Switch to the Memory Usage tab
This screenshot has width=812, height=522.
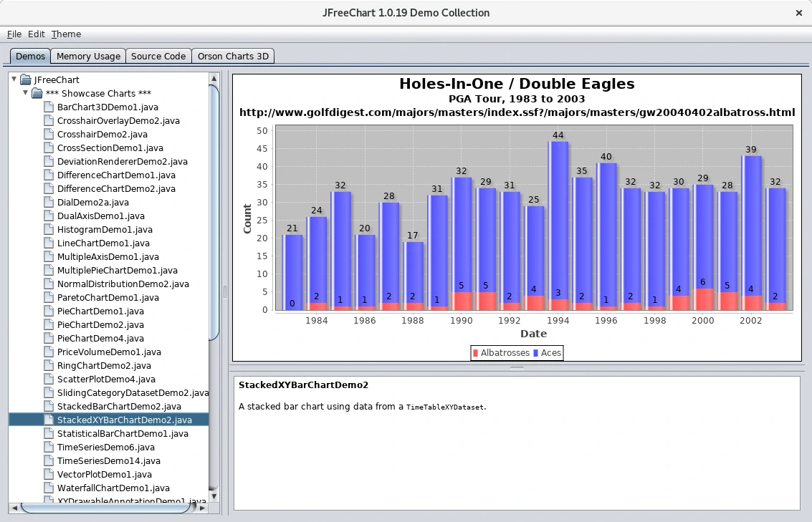88,56
